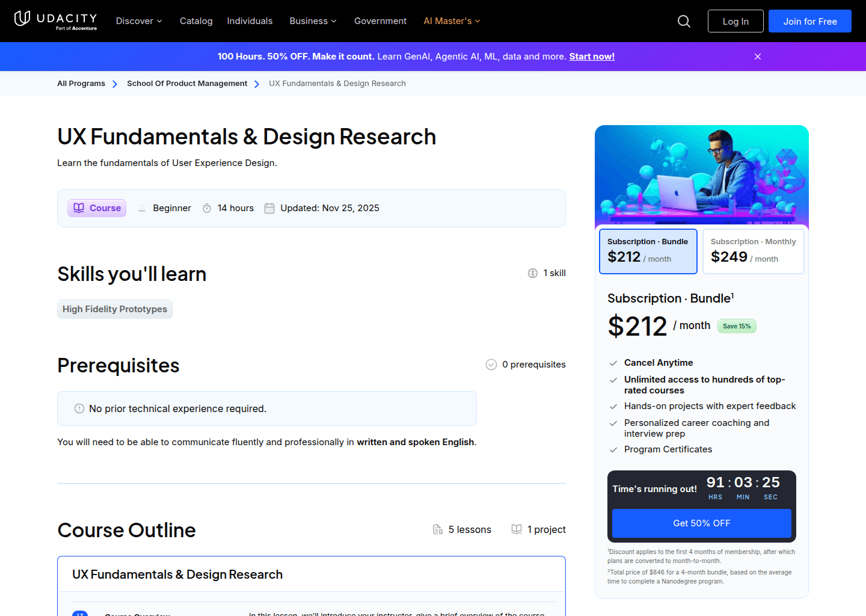Click the Udacity logo
Image resolution: width=866 pixels, height=616 pixels.
(x=55, y=20)
